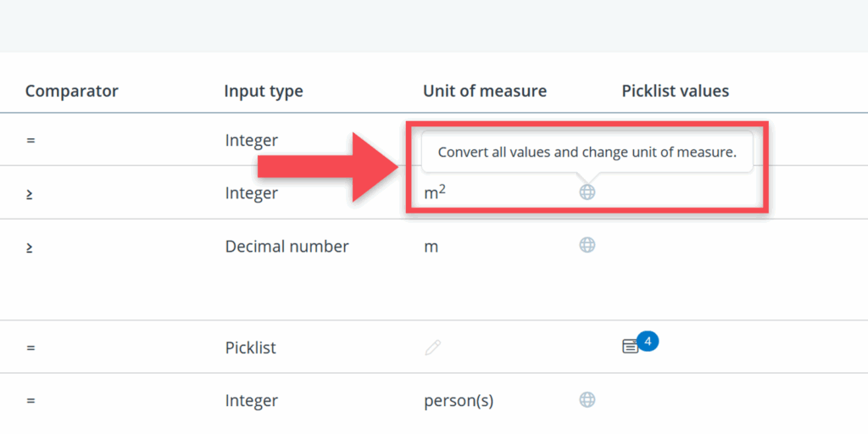The image size is (868, 434).
Task: Click the person(s) unit of measure
Action: click(459, 400)
